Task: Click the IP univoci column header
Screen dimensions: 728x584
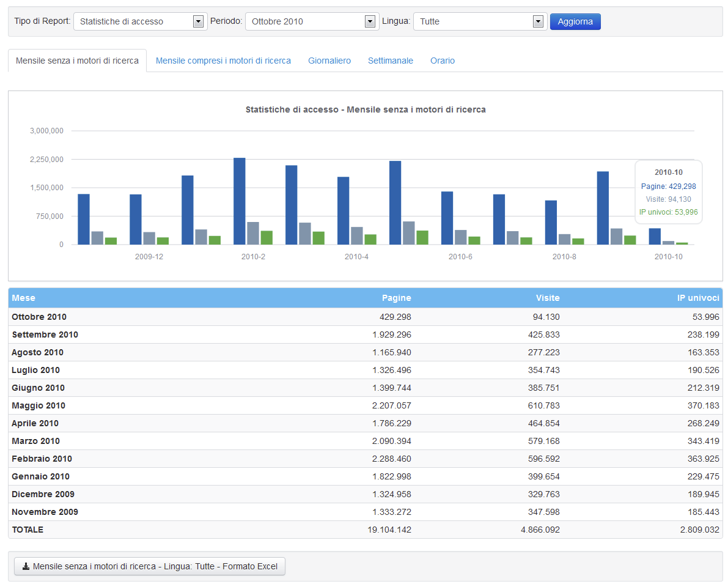Action: [698, 298]
